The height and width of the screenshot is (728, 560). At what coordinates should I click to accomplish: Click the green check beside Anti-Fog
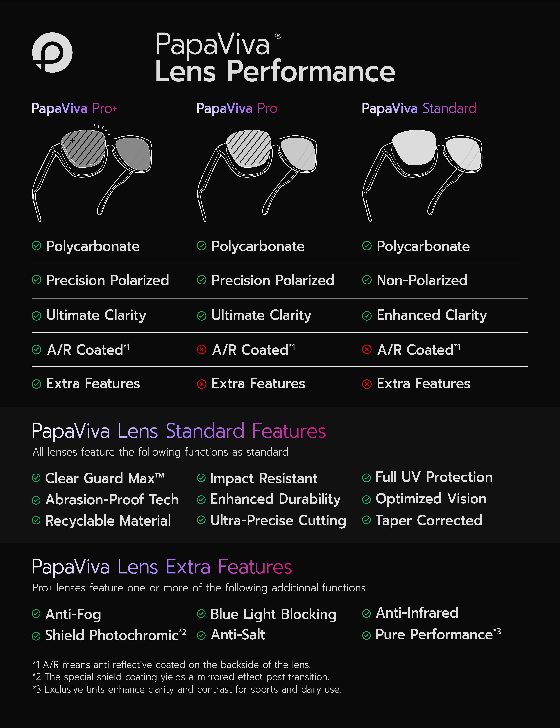36,614
